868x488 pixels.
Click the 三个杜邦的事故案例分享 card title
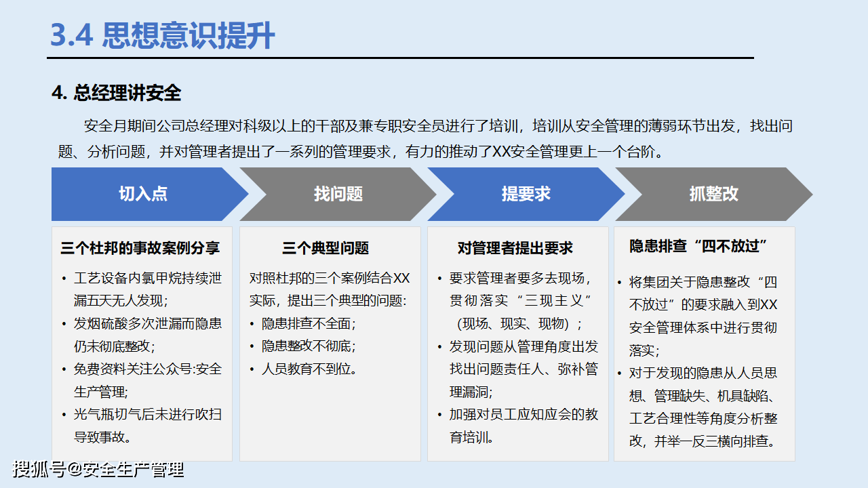(x=140, y=248)
